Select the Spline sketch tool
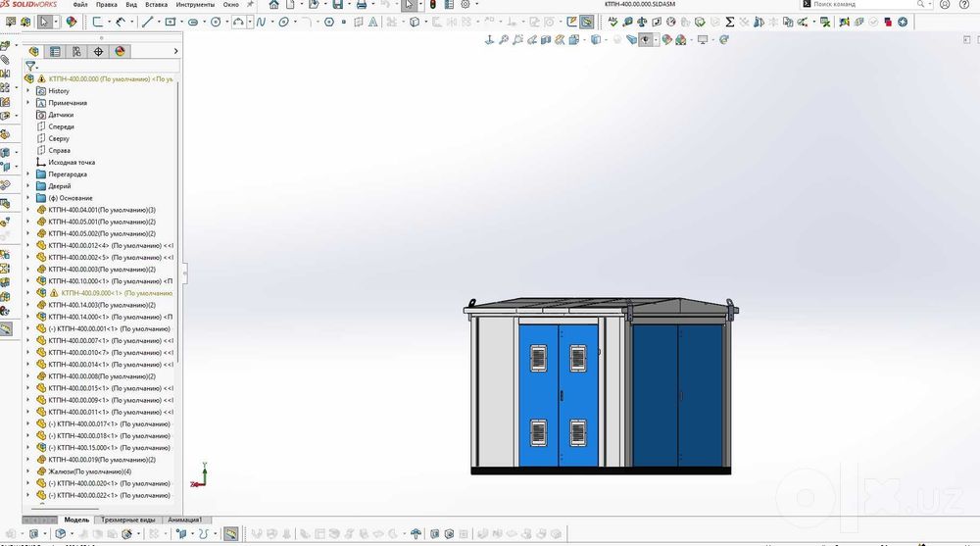Viewport: 980px width, 546px height. tap(261, 22)
